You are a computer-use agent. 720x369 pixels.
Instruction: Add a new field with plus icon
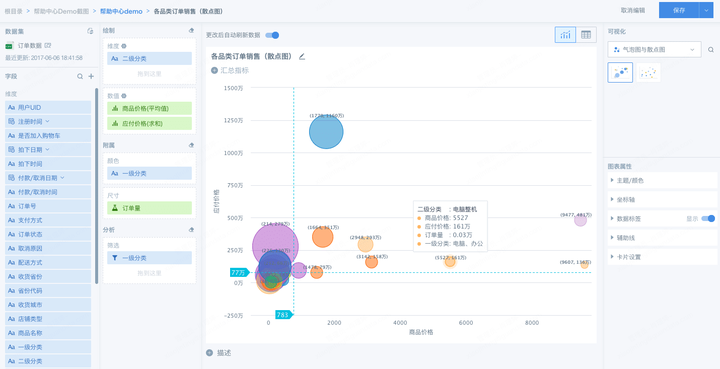coord(91,76)
